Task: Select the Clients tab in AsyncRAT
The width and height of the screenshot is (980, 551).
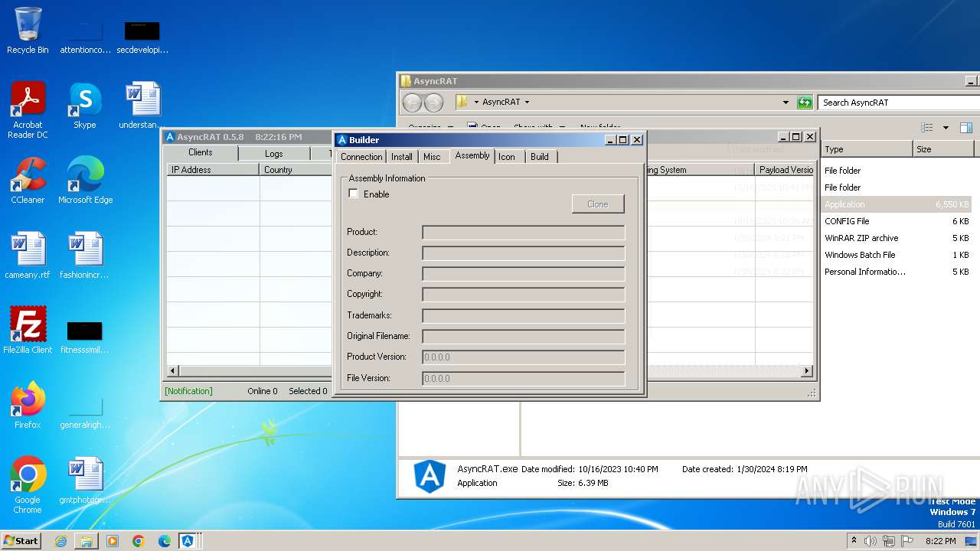Action: [x=201, y=152]
